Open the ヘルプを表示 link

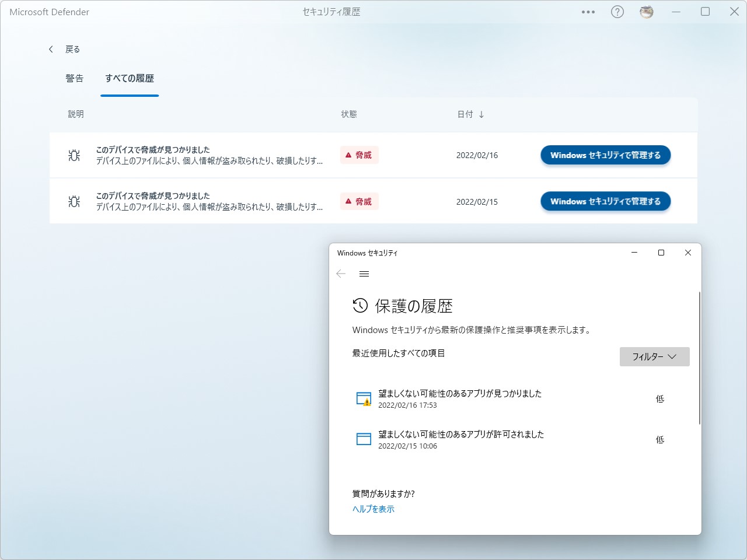pyautogui.click(x=373, y=509)
